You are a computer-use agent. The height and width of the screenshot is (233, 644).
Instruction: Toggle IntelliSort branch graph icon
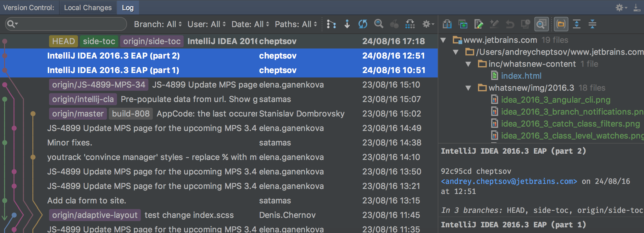[x=331, y=24]
